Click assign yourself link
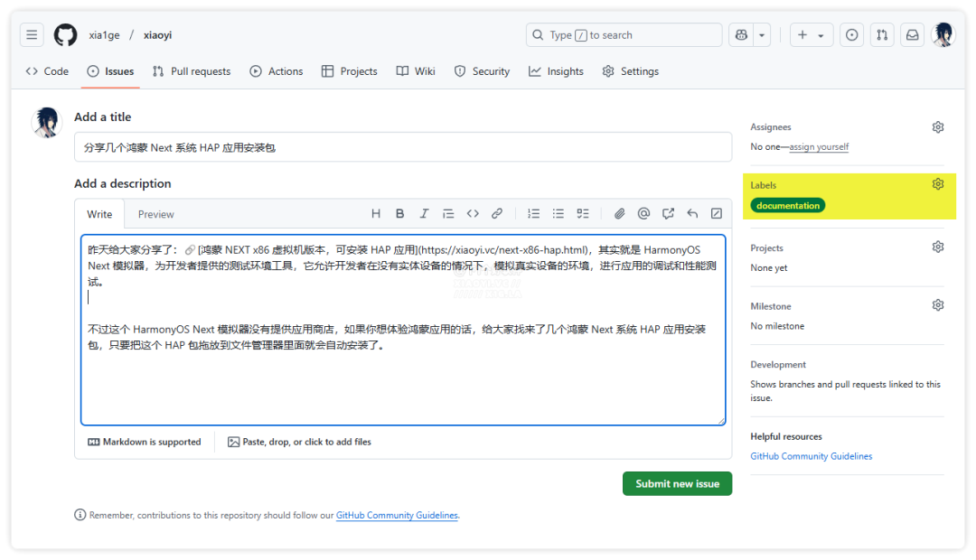This screenshot has width=976, height=560. point(819,147)
